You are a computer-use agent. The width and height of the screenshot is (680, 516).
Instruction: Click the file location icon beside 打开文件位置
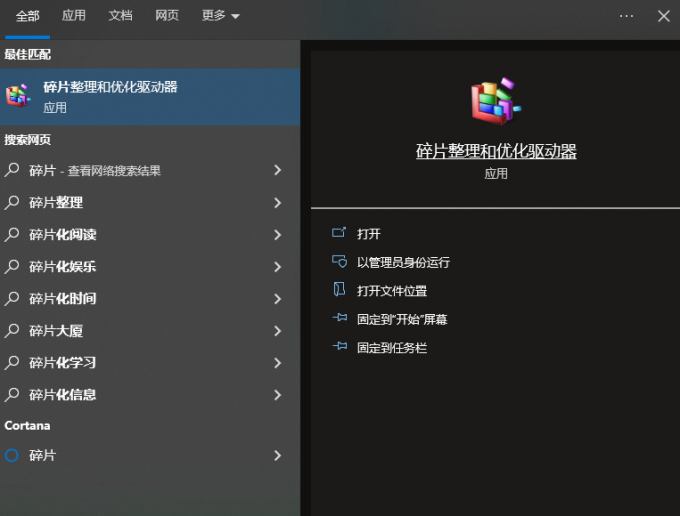(x=339, y=289)
